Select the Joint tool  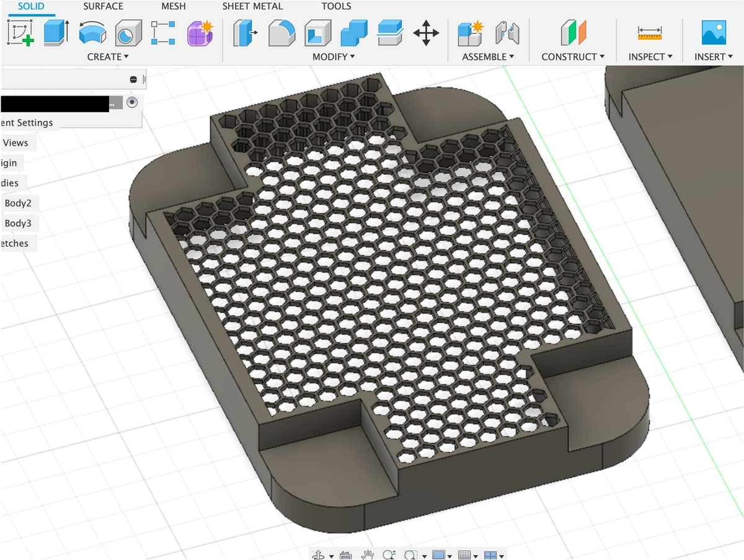(507, 32)
